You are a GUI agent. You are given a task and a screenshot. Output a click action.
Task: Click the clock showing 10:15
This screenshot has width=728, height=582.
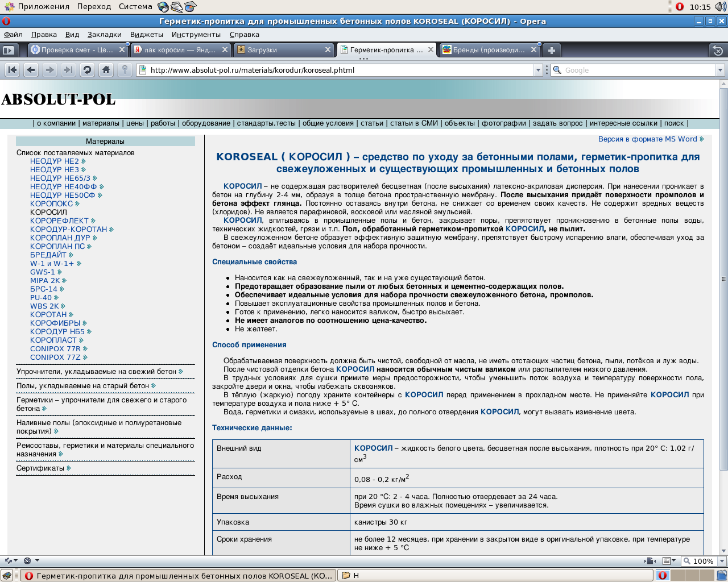click(700, 7)
